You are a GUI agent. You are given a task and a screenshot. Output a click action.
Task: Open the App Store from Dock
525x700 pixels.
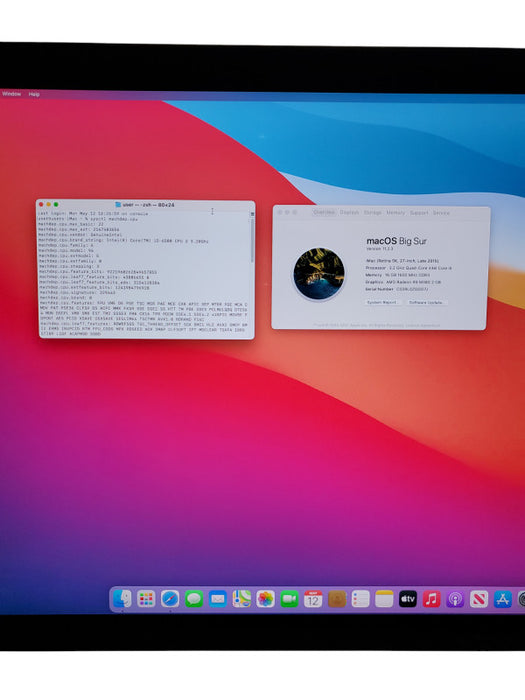[503, 599]
